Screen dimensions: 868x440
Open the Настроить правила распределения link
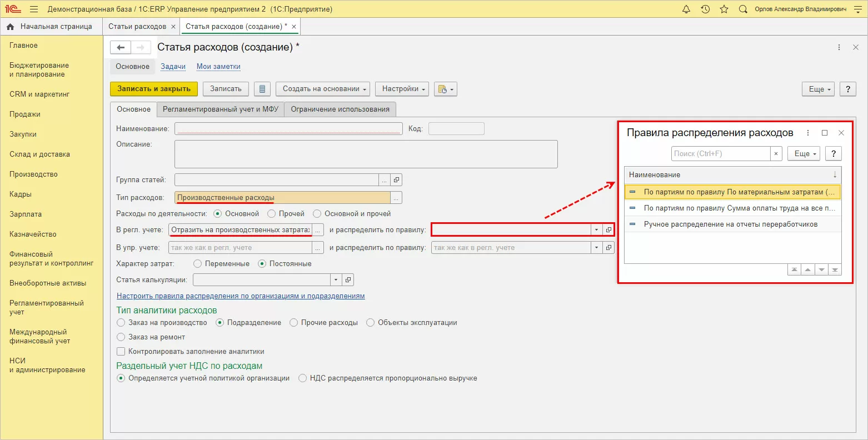(241, 296)
